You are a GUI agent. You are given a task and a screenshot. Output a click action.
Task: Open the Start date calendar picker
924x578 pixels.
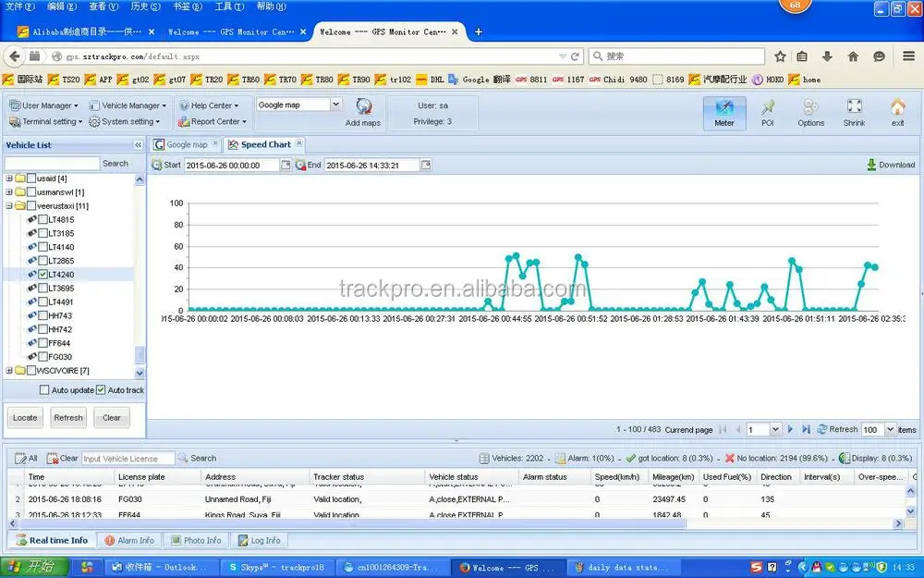point(285,165)
